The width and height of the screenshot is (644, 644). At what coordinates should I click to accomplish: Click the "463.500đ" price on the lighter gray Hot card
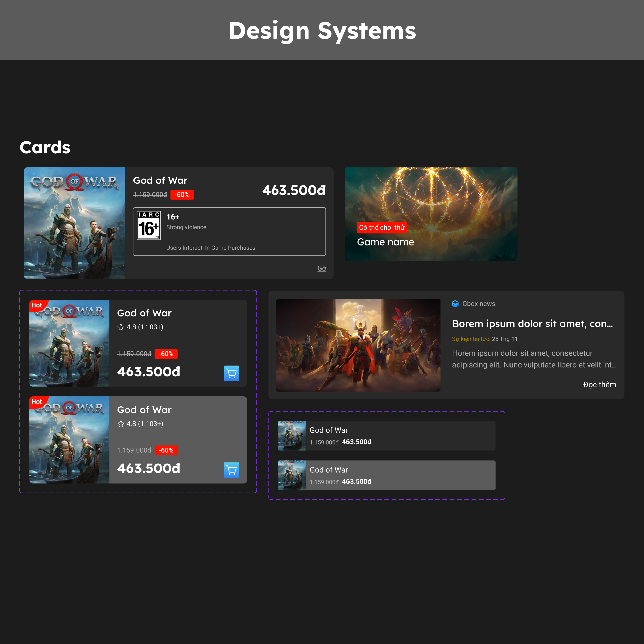149,468
